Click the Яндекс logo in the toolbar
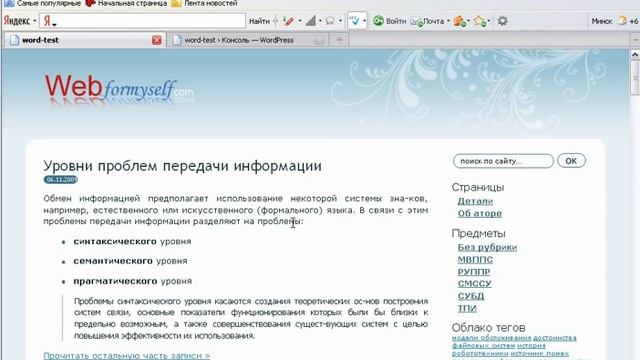 pyautogui.click(x=16, y=21)
